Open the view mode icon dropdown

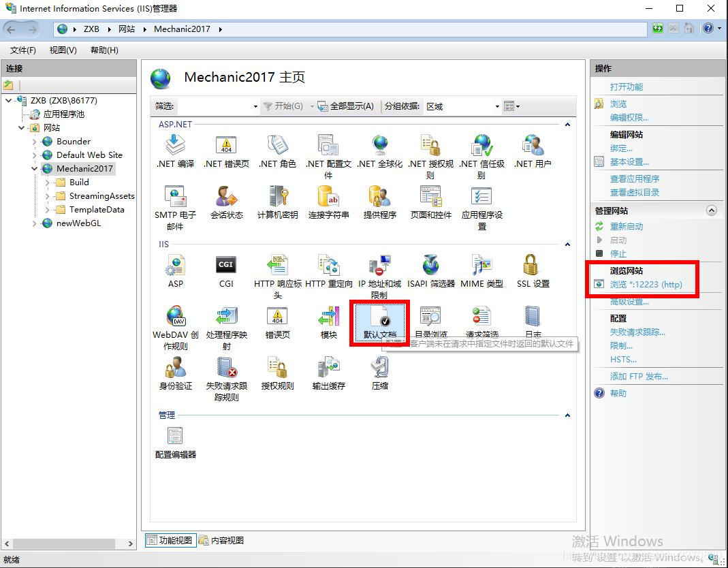[x=511, y=106]
